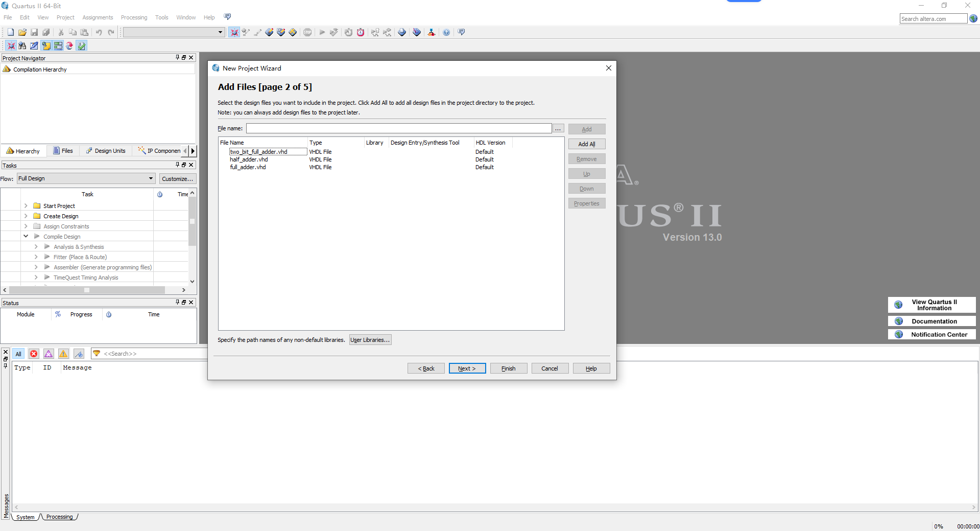Expand the TimeQuest Timing Analysis task
This screenshot has height=531, width=980.
[36, 278]
